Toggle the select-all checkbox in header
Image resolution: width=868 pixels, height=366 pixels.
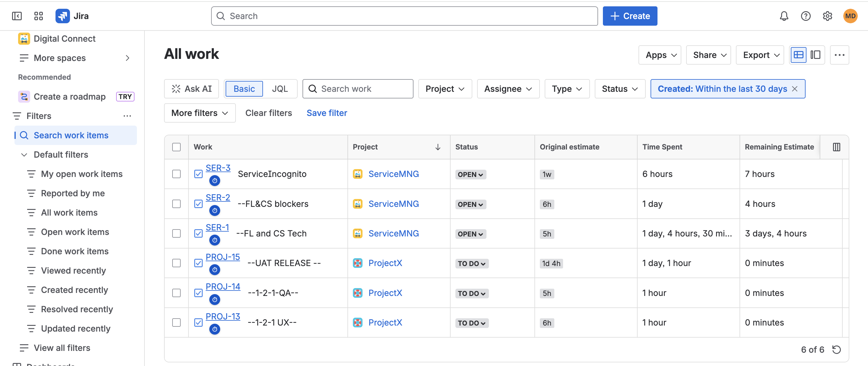(176, 147)
